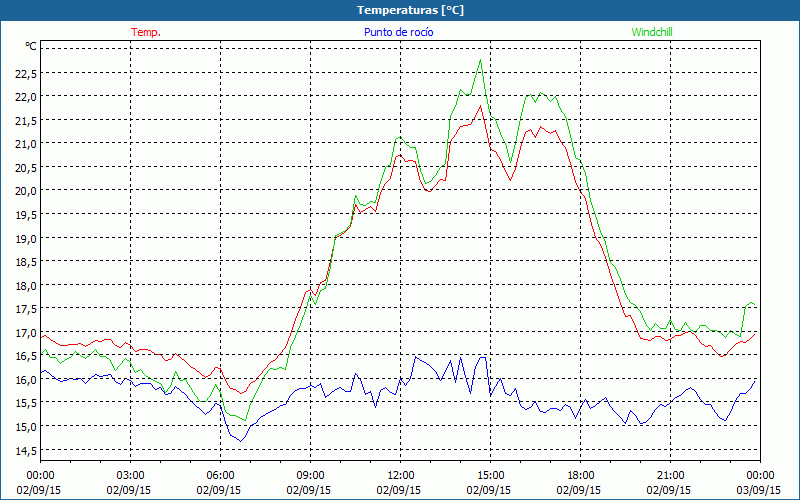Click the '°C' unit label on y-axis
Screen dimensions: 800x500
click(x=31, y=46)
